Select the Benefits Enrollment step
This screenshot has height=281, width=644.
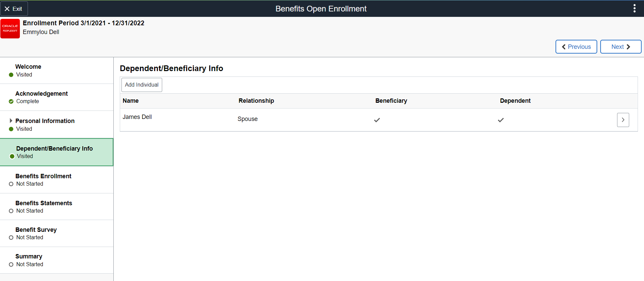(x=43, y=176)
